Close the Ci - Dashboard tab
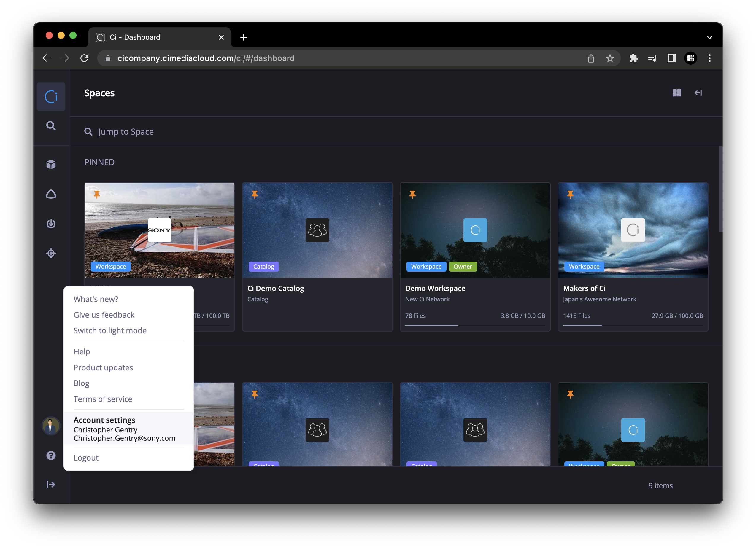Viewport: 756px width, 548px height. coord(221,37)
